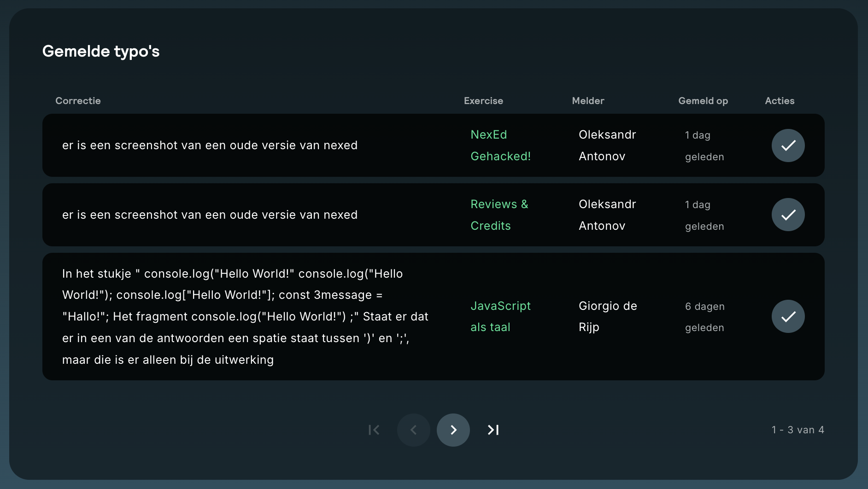Jump to the first page of typos

click(x=374, y=430)
